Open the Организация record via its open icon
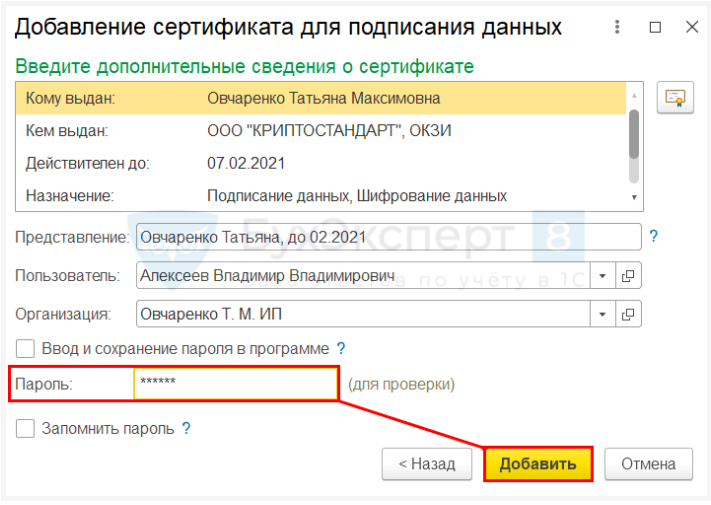 point(628,314)
